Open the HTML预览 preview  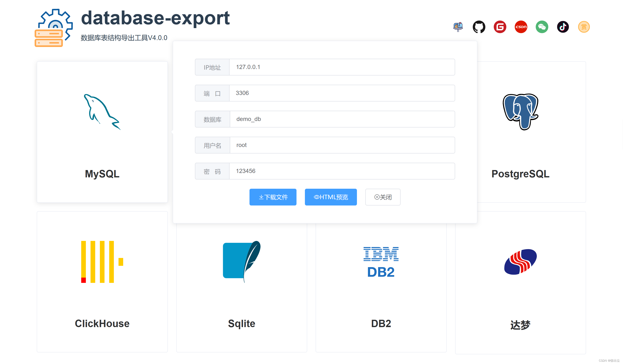tap(331, 197)
